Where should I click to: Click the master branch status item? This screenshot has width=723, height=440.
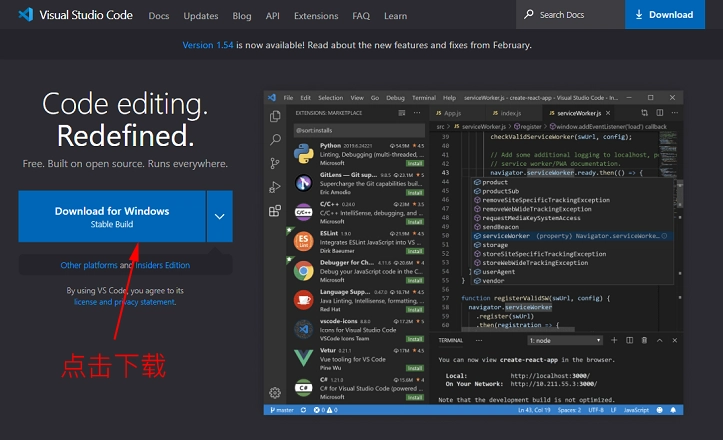pos(282,410)
